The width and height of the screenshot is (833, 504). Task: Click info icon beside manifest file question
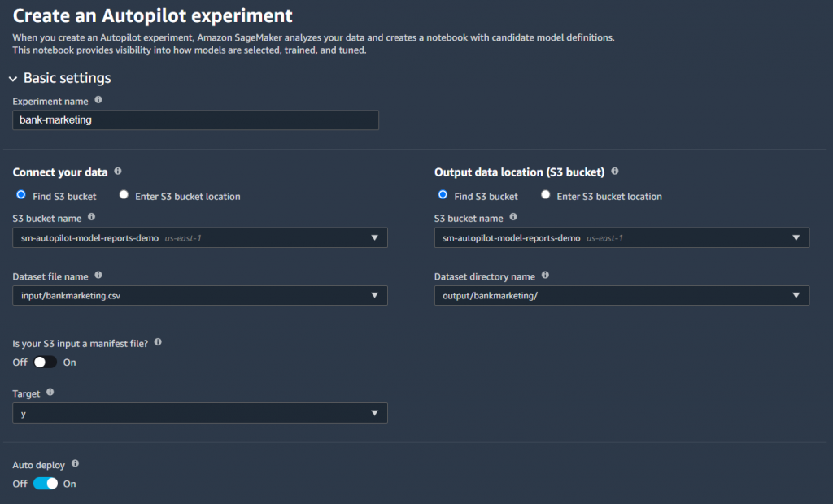click(158, 342)
